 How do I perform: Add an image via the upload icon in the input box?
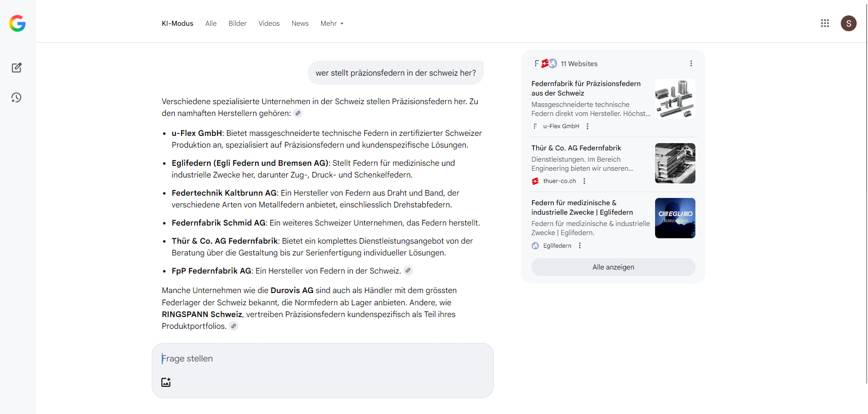(166, 382)
